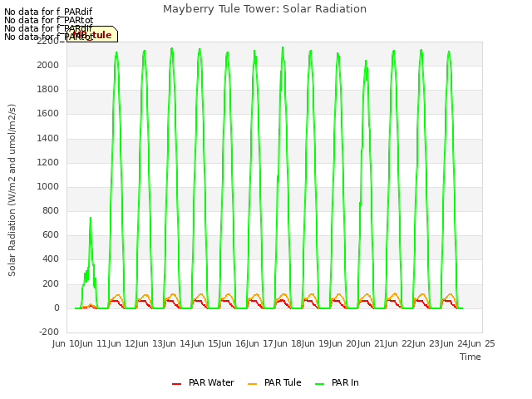Select the PAR Water legend label
The image size is (532, 399).
(x=211, y=382)
